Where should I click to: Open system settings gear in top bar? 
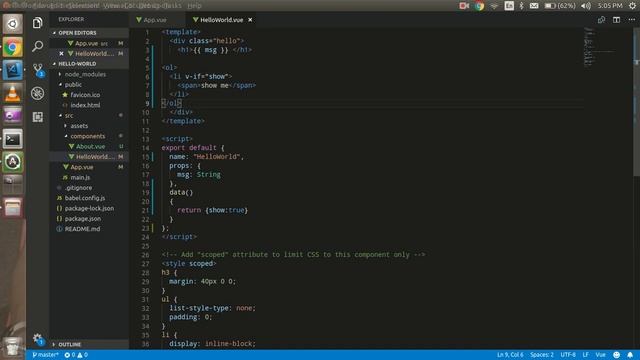[x=632, y=6]
